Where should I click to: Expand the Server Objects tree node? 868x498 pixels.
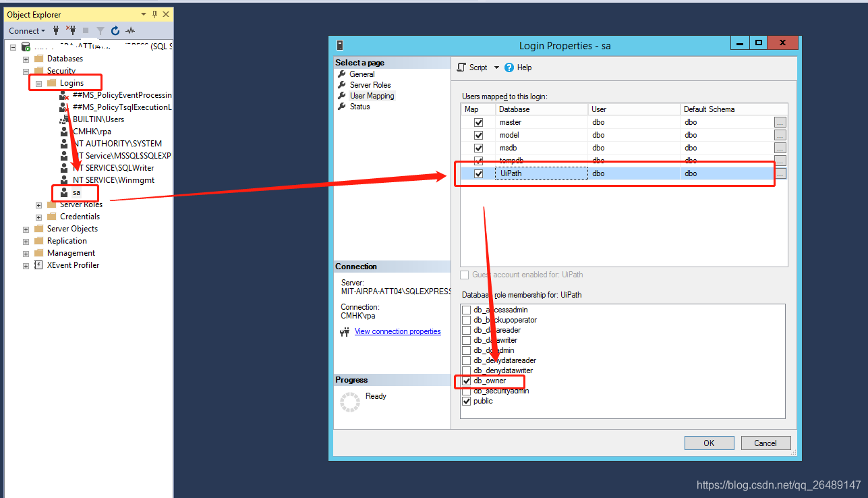pos(26,229)
